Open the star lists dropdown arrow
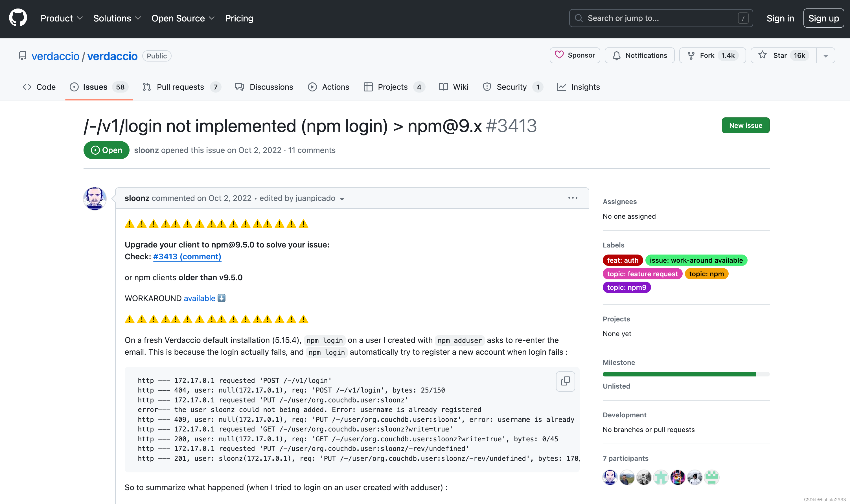The height and width of the screenshot is (504, 850). [825, 56]
